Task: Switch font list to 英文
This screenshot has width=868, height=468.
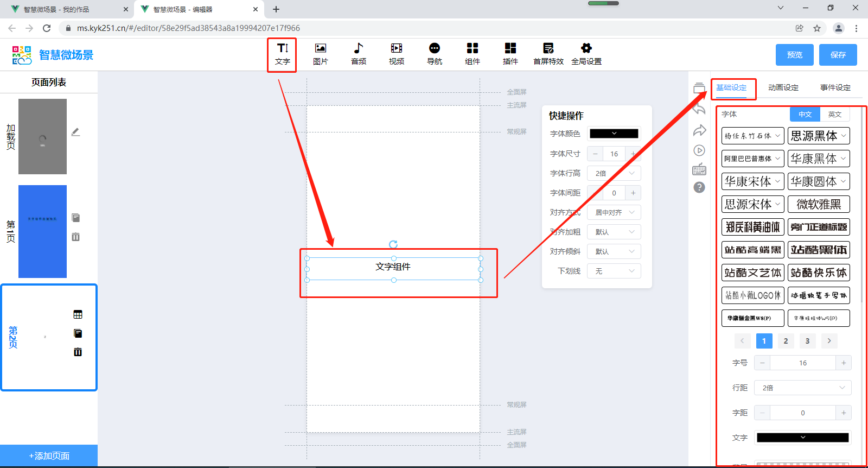Action: [834, 115]
